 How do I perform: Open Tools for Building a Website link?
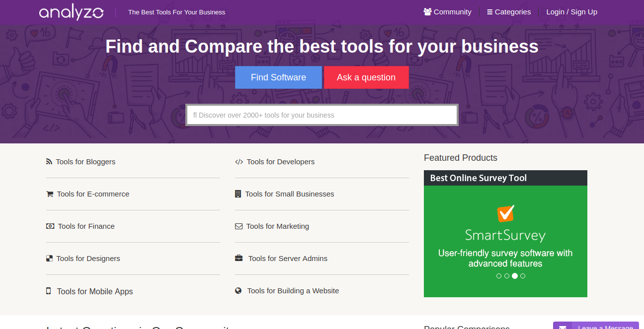click(293, 291)
